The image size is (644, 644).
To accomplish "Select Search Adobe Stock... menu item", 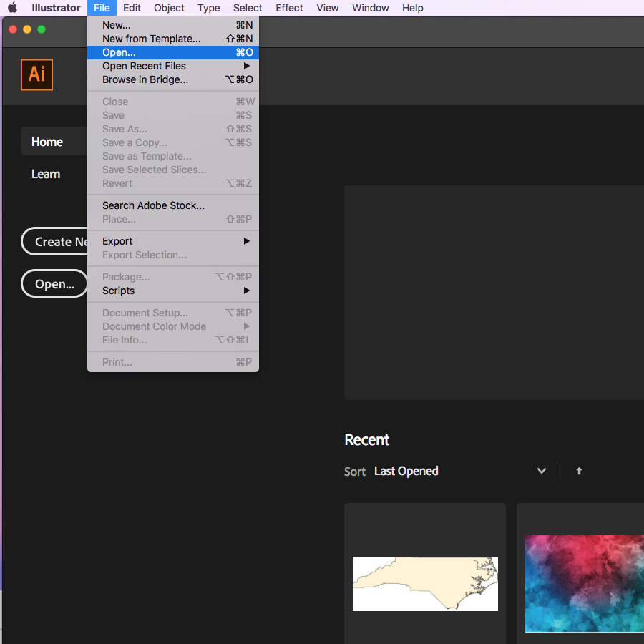I will (173, 205).
